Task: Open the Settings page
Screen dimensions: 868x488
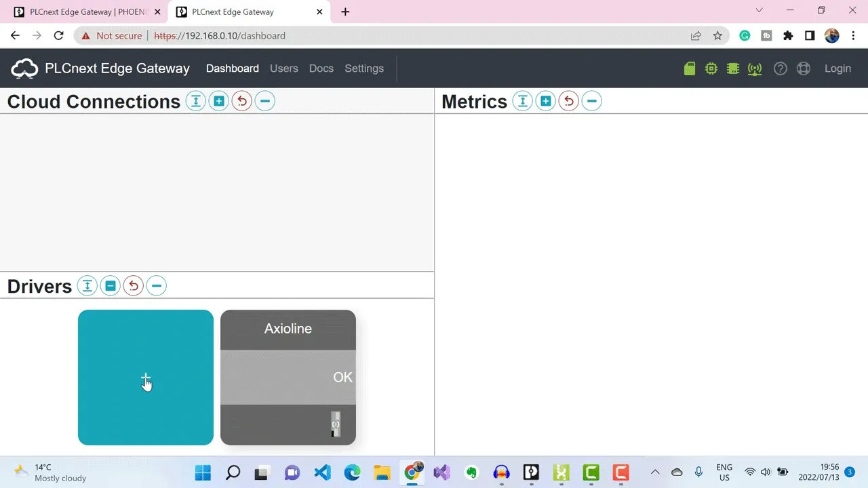Action: tap(364, 68)
